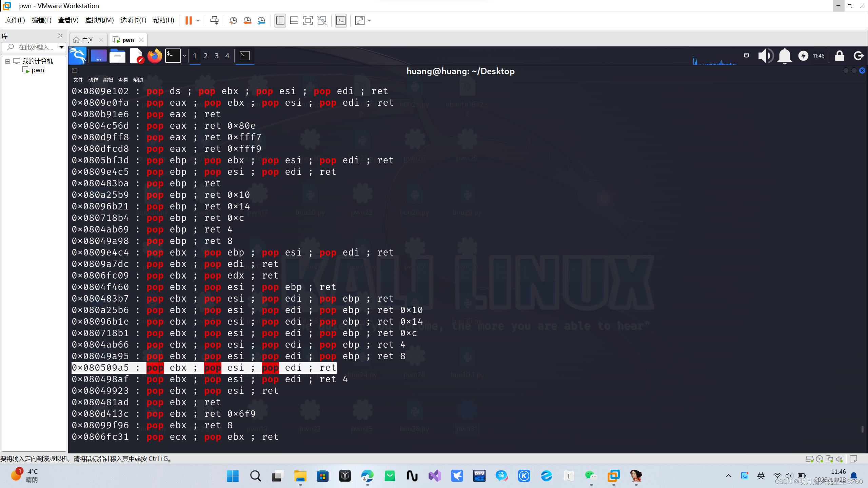The width and height of the screenshot is (868, 488).
Task: Open library search filter dropdown
Action: point(61,47)
